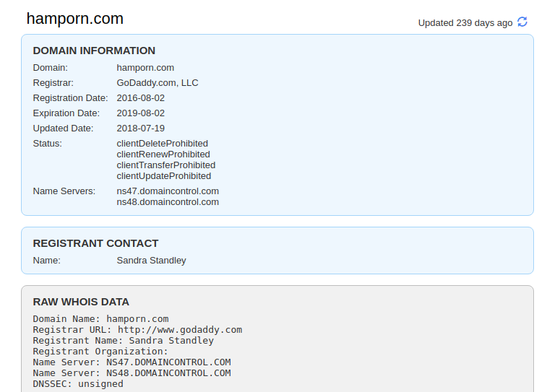The image size is (547, 392).
Task: Click the clientDeleteProhibited status
Action: pyautogui.click(x=162, y=144)
